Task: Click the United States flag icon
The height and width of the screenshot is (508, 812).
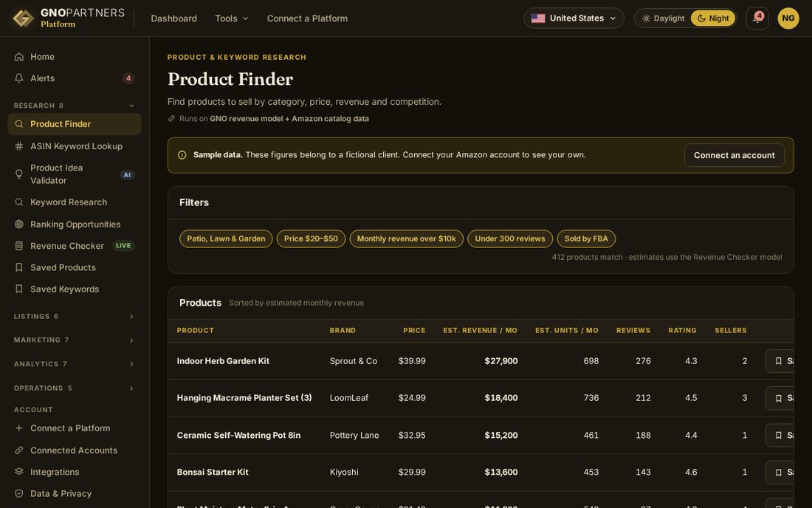Action: pyautogui.click(x=538, y=18)
